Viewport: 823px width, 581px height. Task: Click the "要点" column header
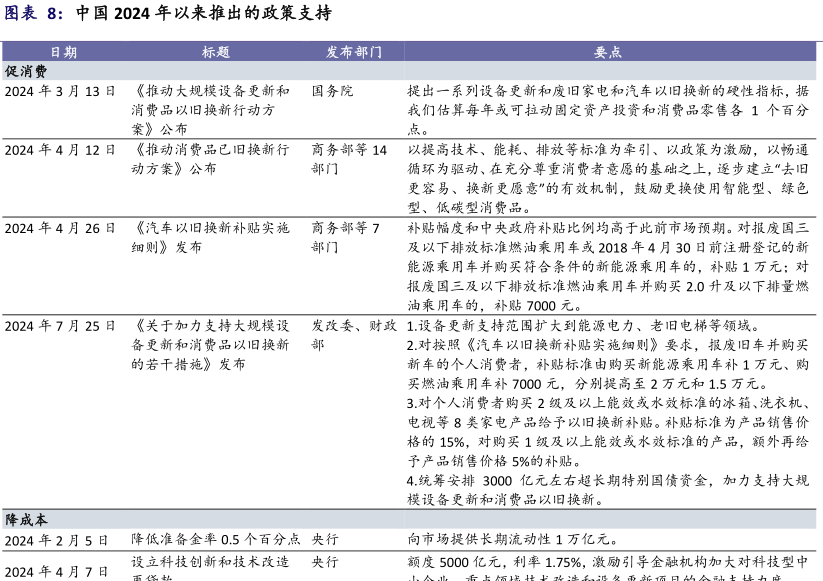coord(608,52)
